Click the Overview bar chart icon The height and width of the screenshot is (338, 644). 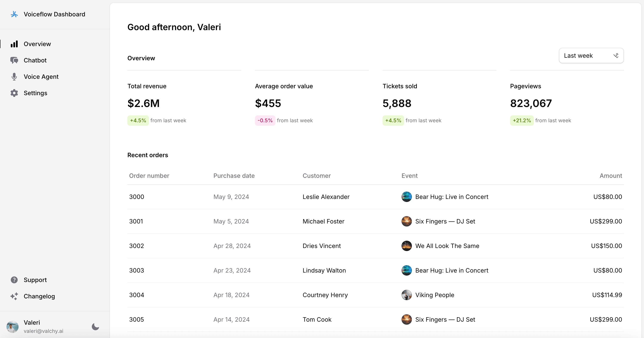14,44
